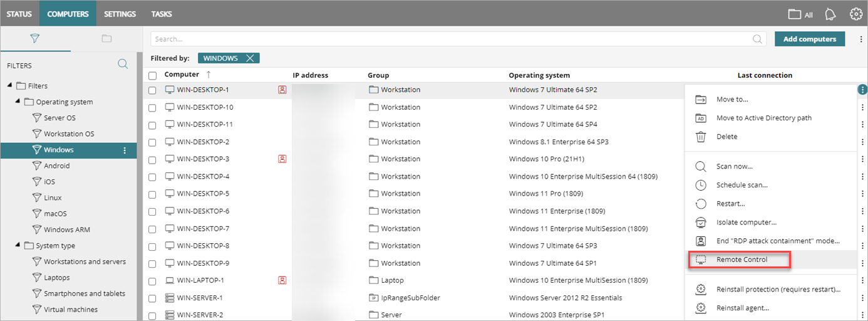
Task: Remove the WINDOWS filter tag
Action: click(250, 58)
